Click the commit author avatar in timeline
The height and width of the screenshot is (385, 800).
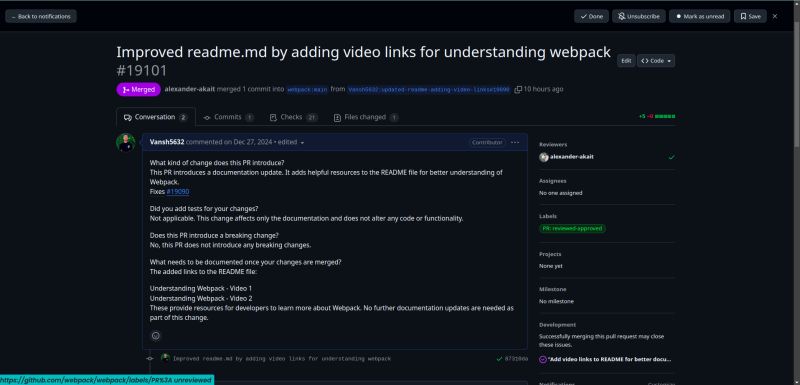(165, 358)
